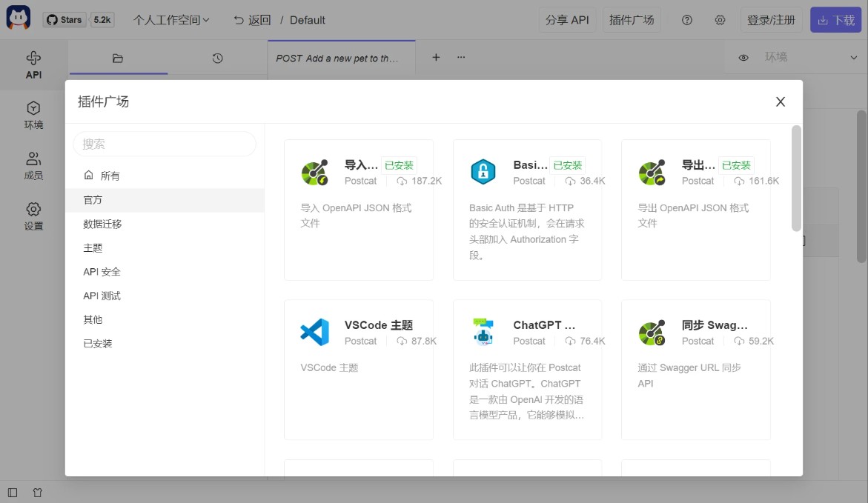
Task: Select the API 安全 category
Action: click(165, 272)
